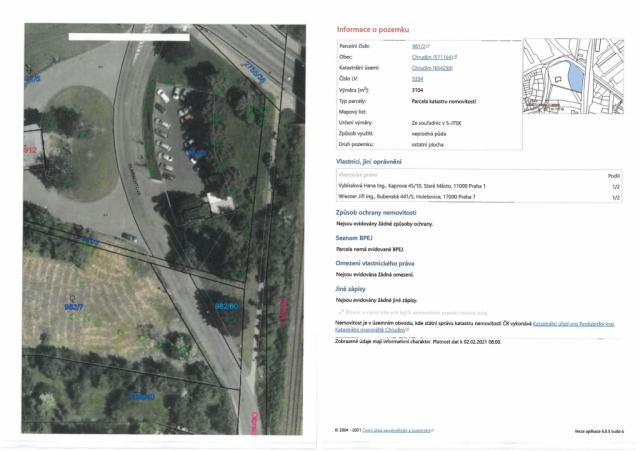Screen dimensions: 640x451
Task: Open ownership sheet number 3334 link
Action: point(418,79)
